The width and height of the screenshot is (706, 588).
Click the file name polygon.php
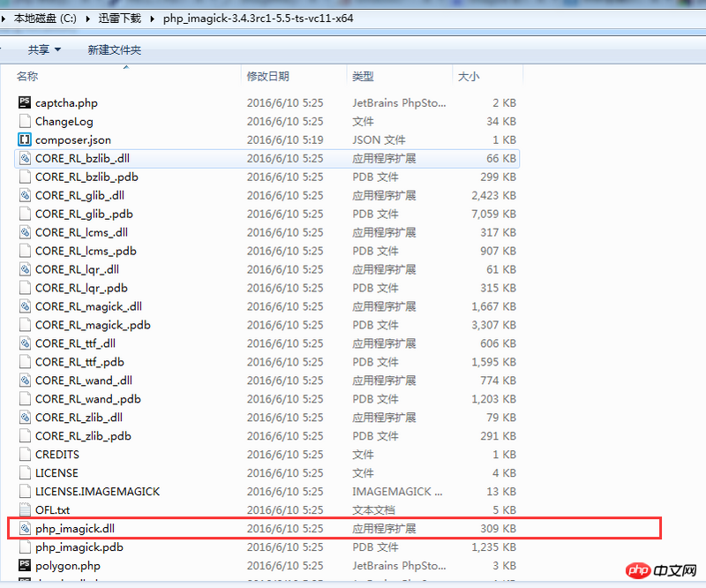pyautogui.click(x=68, y=565)
